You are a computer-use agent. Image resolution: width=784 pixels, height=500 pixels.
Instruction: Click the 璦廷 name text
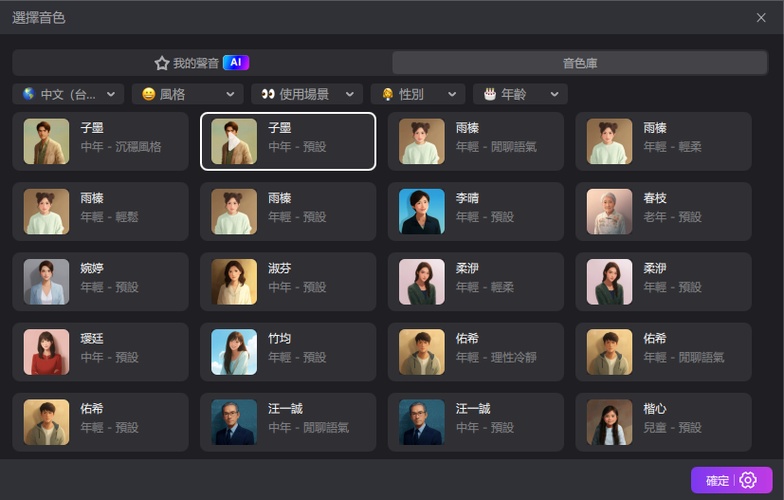tap(92, 338)
